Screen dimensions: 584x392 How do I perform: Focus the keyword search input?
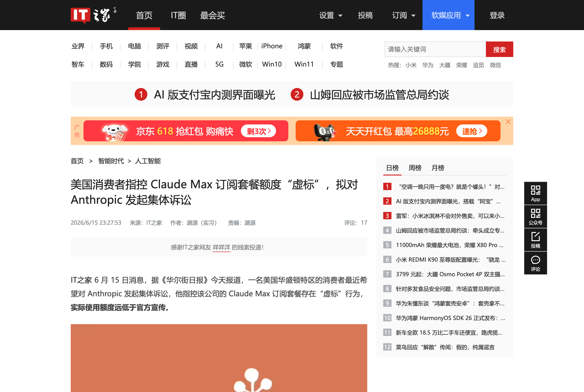435,49
